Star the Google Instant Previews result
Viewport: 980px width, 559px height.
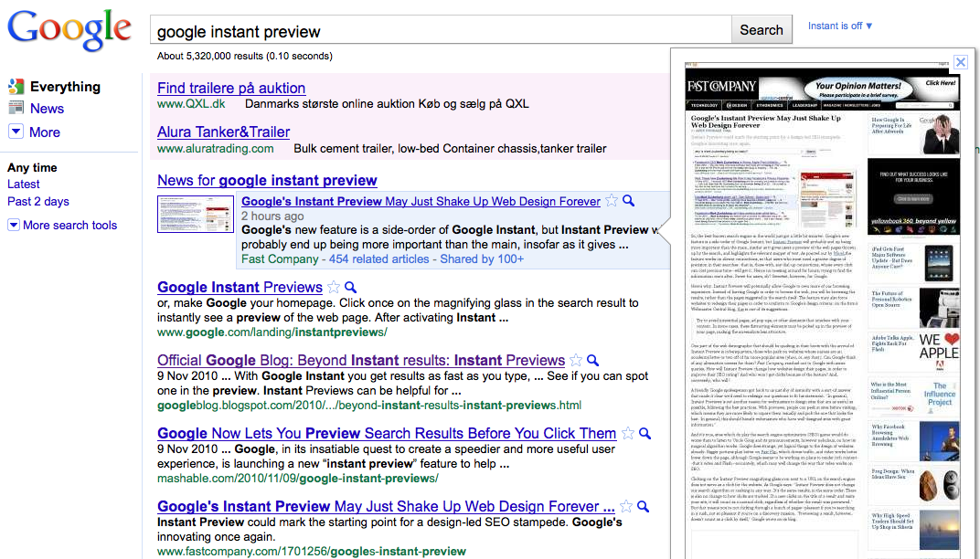pos(334,287)
